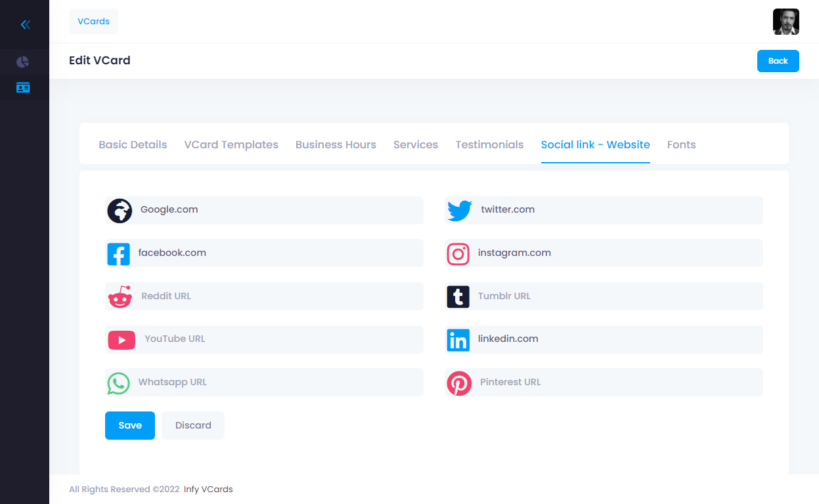Image resolution: width=819 pixels, height=504 pixels.
Task: Click the Instagram camera icon
Action: [458, 254]
